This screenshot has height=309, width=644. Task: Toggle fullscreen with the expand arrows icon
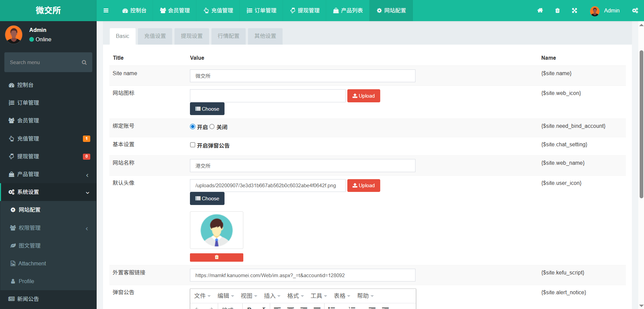(x=575, y=10)
